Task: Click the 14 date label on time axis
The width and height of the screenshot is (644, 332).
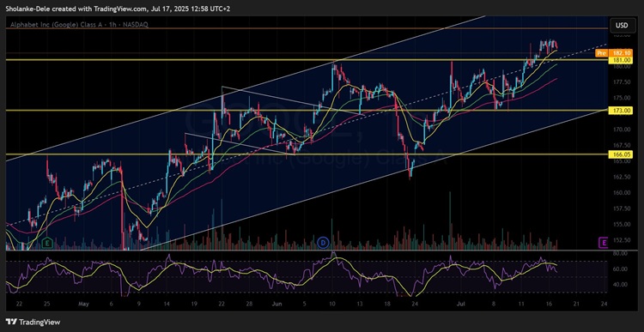Action: click(x=167, y=304)
